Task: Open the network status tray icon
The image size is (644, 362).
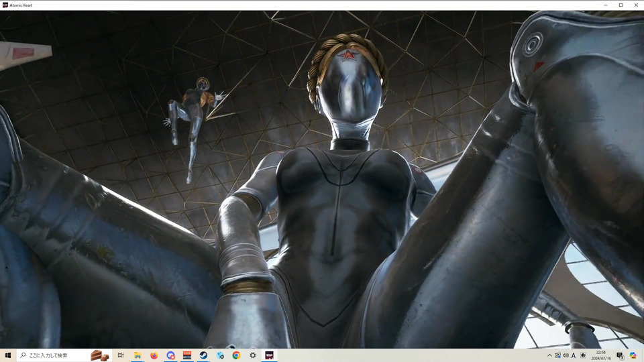Action: click(557, 355)
